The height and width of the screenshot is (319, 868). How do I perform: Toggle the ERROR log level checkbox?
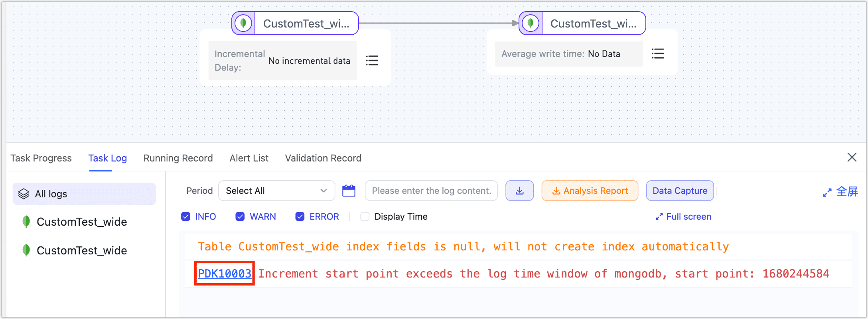[300, 217]
